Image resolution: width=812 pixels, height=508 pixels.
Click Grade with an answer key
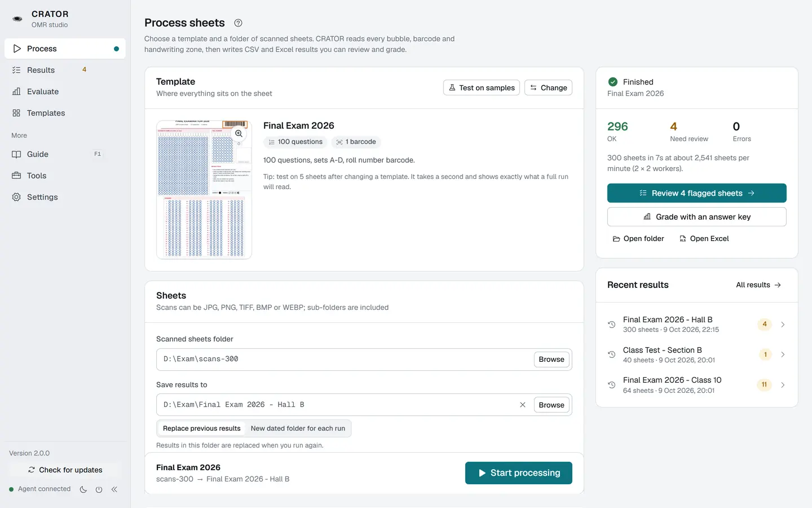point(697,217)
